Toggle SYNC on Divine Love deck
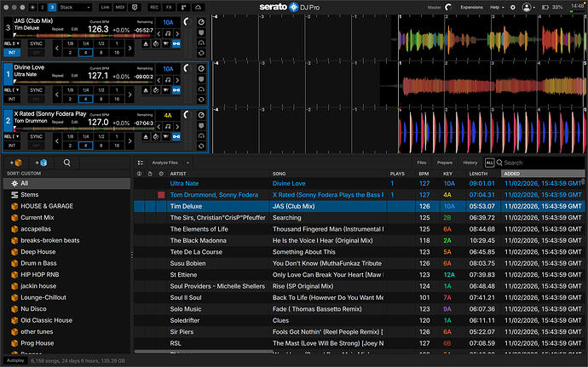588x367 pixels. 37,90
